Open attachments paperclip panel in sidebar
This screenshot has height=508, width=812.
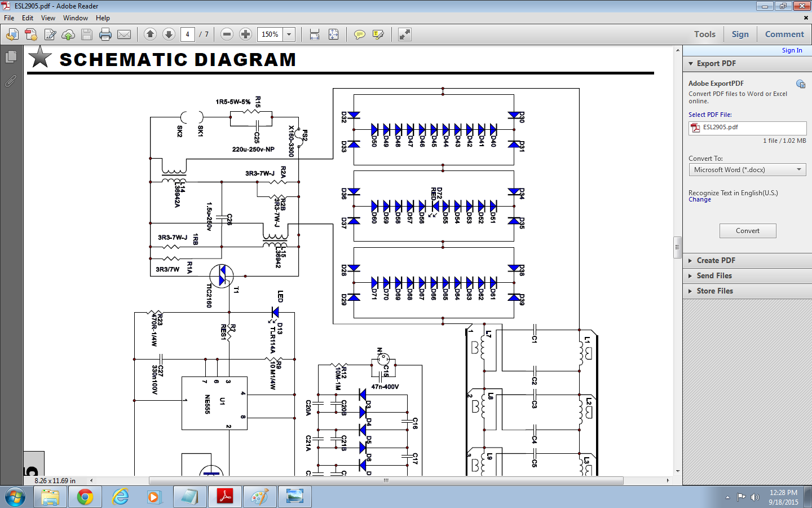[x=11, y=81]
